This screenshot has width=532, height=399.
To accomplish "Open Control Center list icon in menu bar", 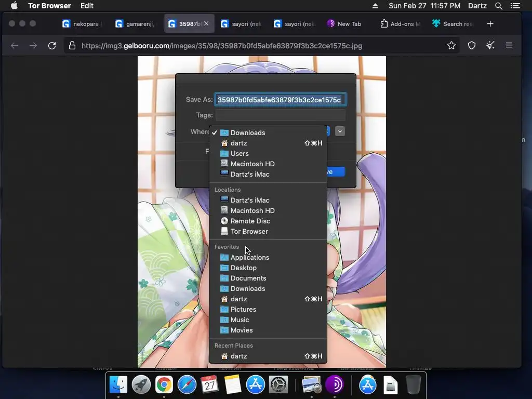I will click(x=515, y=6).
